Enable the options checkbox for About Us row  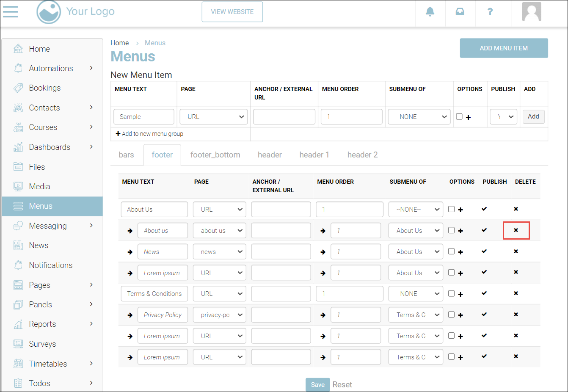451,209
